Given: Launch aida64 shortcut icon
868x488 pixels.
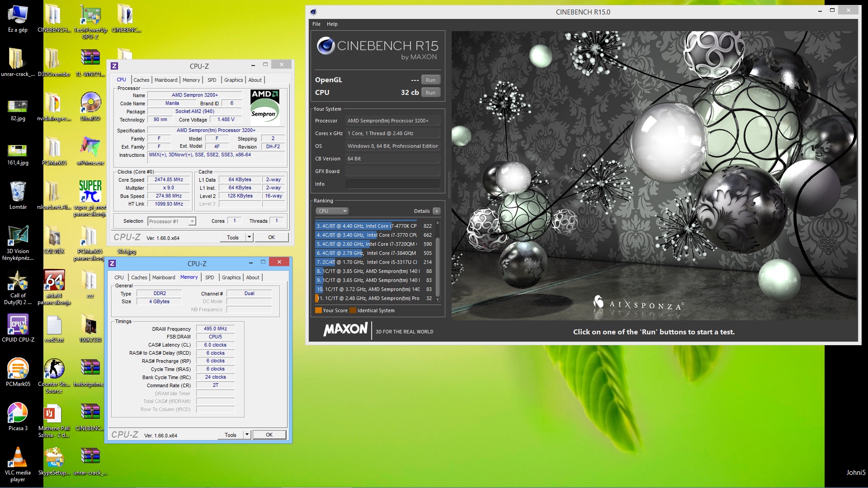Looking at the screenshot, I should [x=54, y=286].
